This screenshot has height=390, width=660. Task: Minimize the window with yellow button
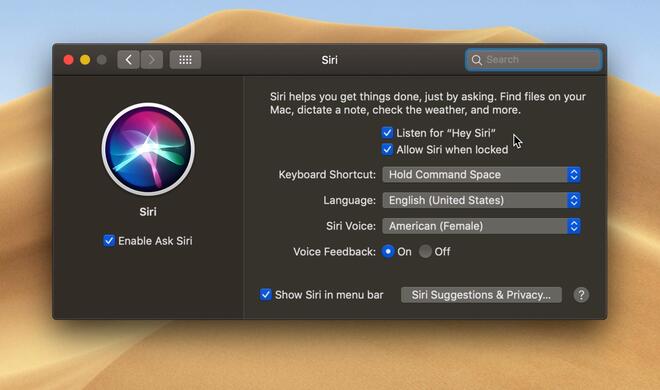click(85, 60)
